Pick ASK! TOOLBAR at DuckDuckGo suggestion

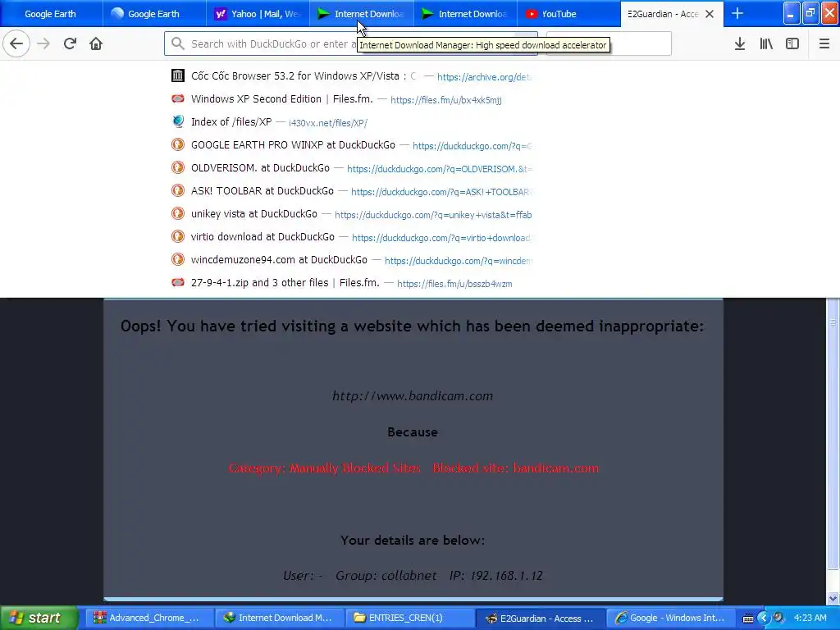pyautogui.click(x=351, y=191)
